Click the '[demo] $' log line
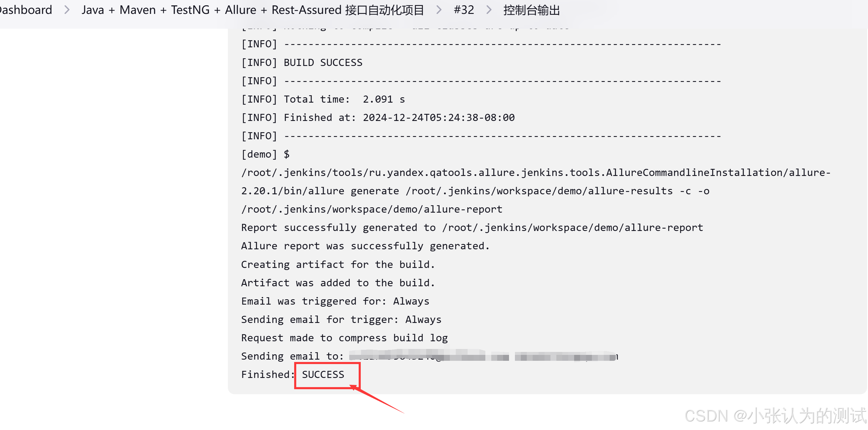The width and height of the screenshot is (868, 430). [265, 154]
